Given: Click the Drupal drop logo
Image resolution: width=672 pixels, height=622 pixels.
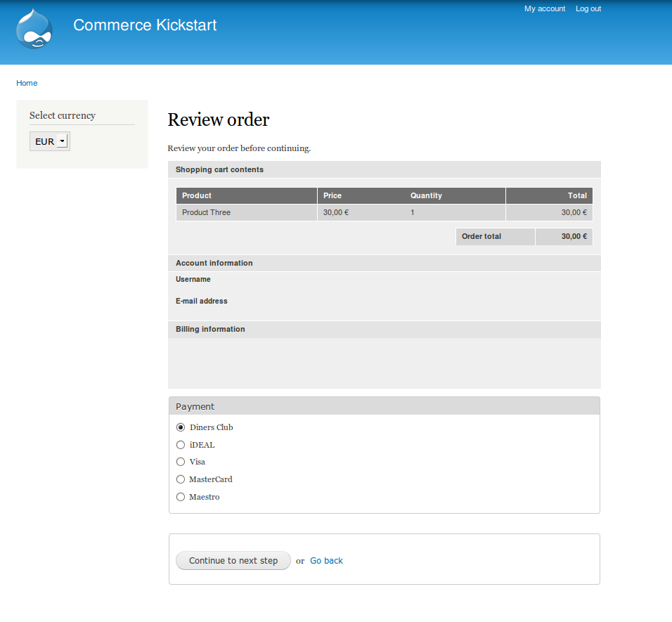Looking at the screenshot, I should coord(34,28).
